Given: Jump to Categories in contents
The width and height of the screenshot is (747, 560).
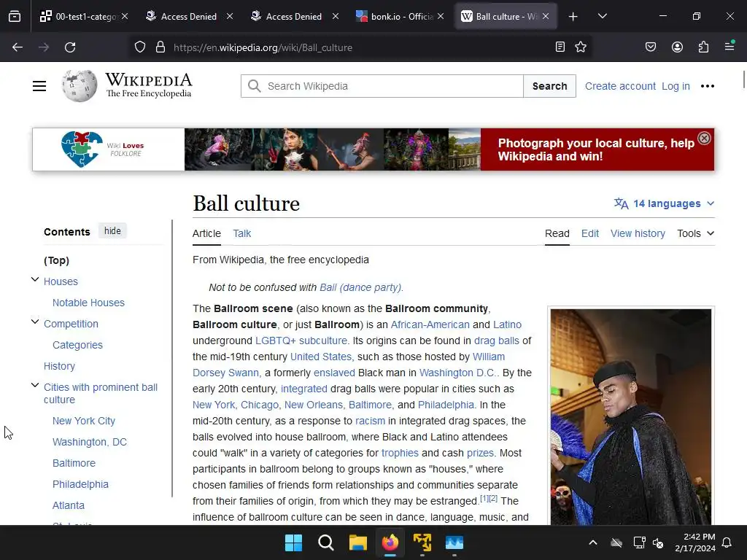Looking at the screenshot, I should [77, 345].
